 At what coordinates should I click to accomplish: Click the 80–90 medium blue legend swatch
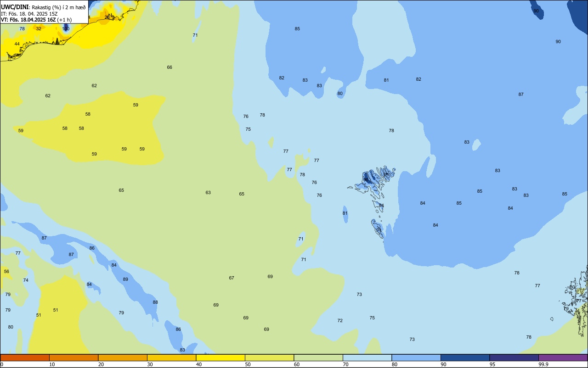pyautogui.click(x=416, y=357)
